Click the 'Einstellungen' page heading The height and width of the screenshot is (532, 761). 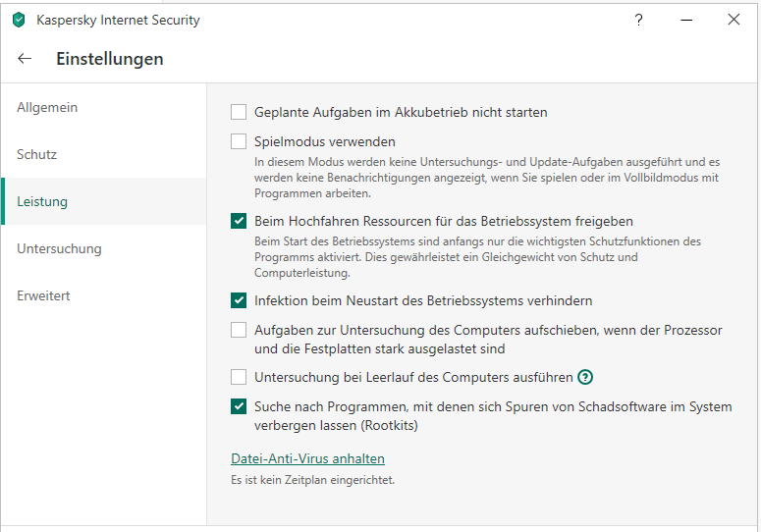(x=109, y=59)
